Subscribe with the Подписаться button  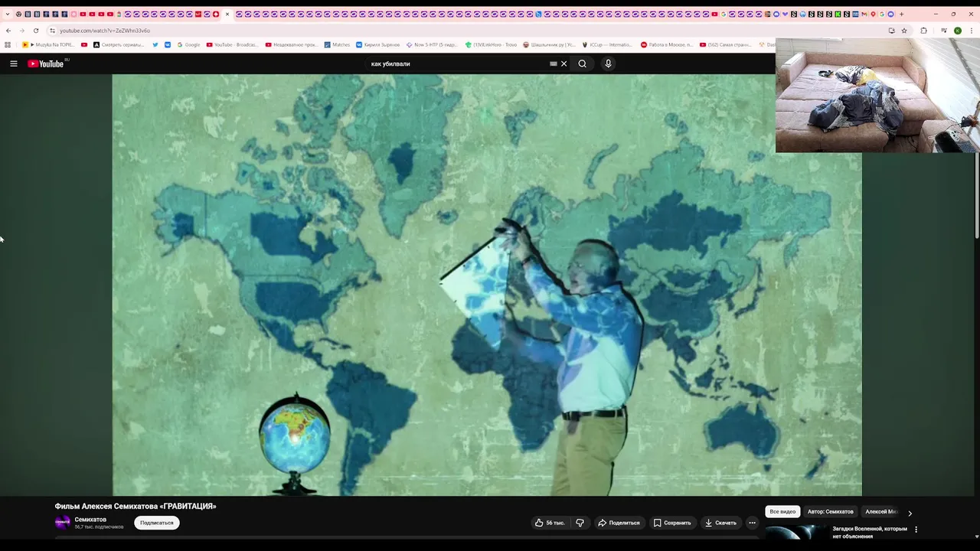[157, 523]
